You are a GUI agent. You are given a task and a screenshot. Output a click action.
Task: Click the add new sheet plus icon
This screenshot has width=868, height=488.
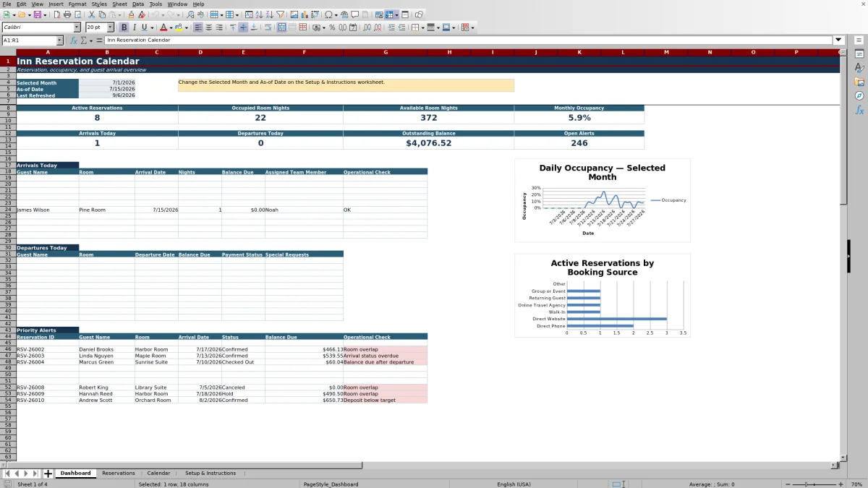point(48,474)
